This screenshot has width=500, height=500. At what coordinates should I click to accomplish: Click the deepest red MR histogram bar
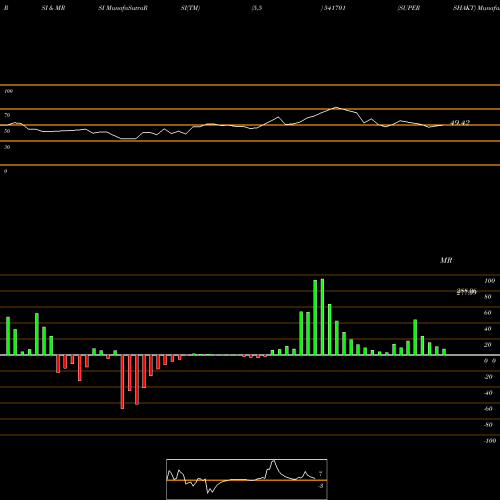[122, 382]
